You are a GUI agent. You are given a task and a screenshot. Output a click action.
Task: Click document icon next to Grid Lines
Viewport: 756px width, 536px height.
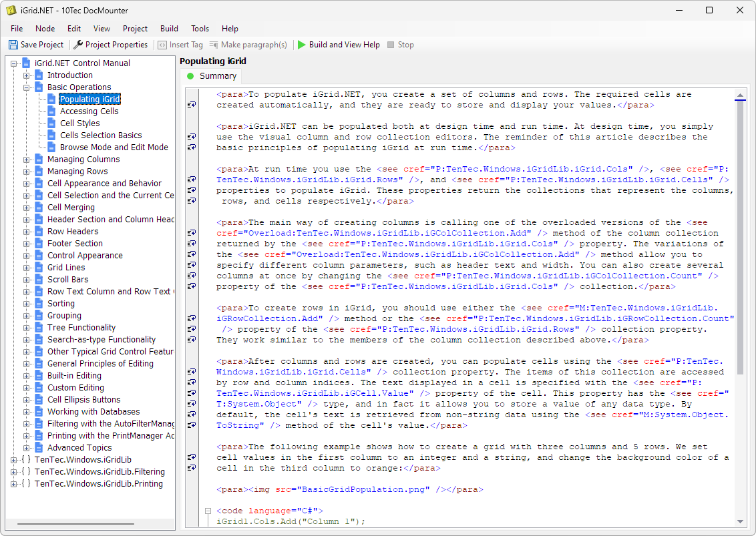coord(39,268)
